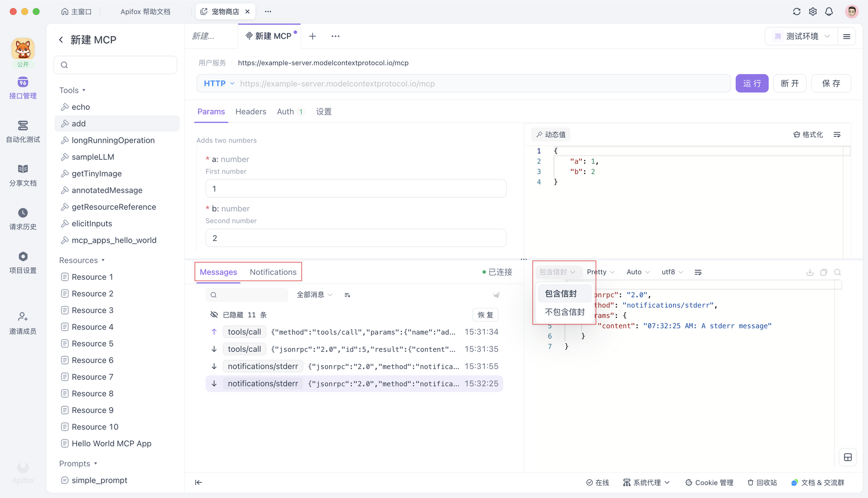868x498 pixels.
Task: Click the clear messages broom icon
Action: tap(496, 295)
